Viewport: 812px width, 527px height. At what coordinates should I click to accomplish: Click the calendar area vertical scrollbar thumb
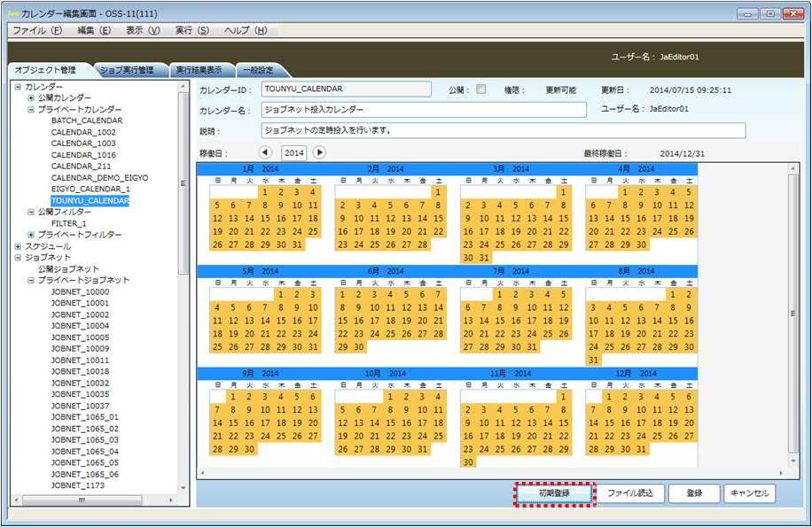[793, 314]
